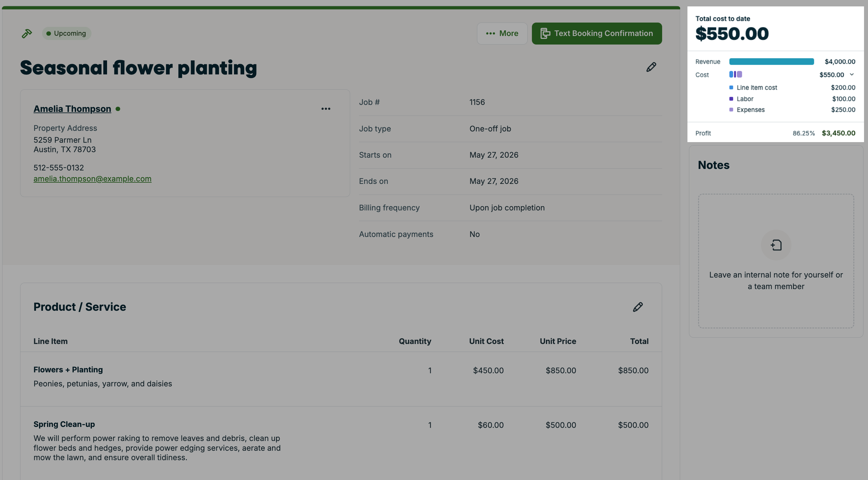Click the Line item cost legend swatch

(x=731, y=88)
